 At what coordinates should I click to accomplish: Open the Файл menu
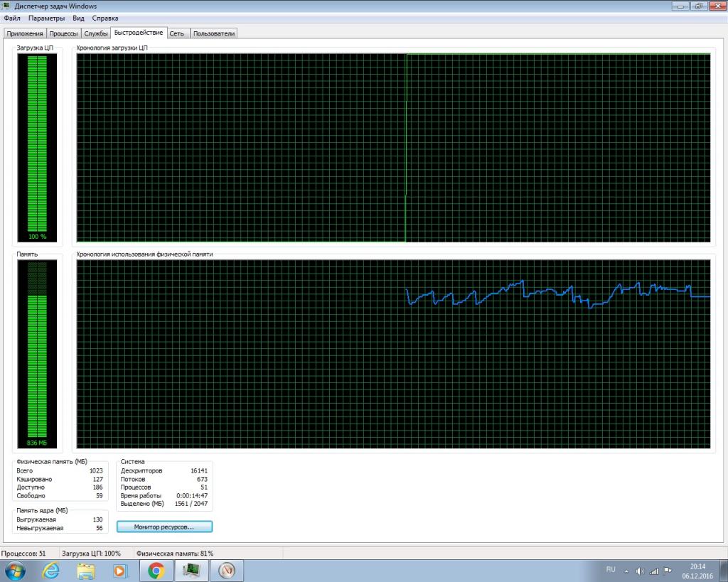(x=12, y=18)
